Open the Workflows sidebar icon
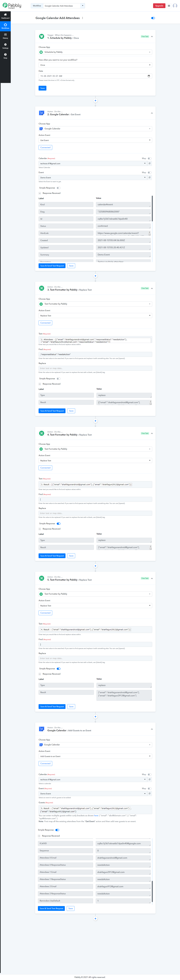This screenshot has width=180, height=980. pos(5,26)
